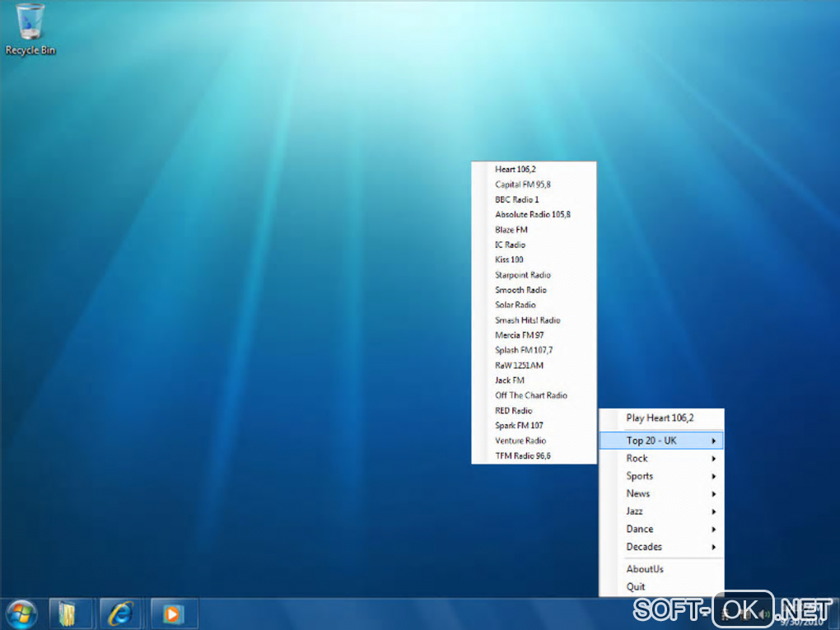Image resolution: width=840 pixels, height=630 pixels.
Task: Expand arrow next to Rock
Action: point(713,459)
